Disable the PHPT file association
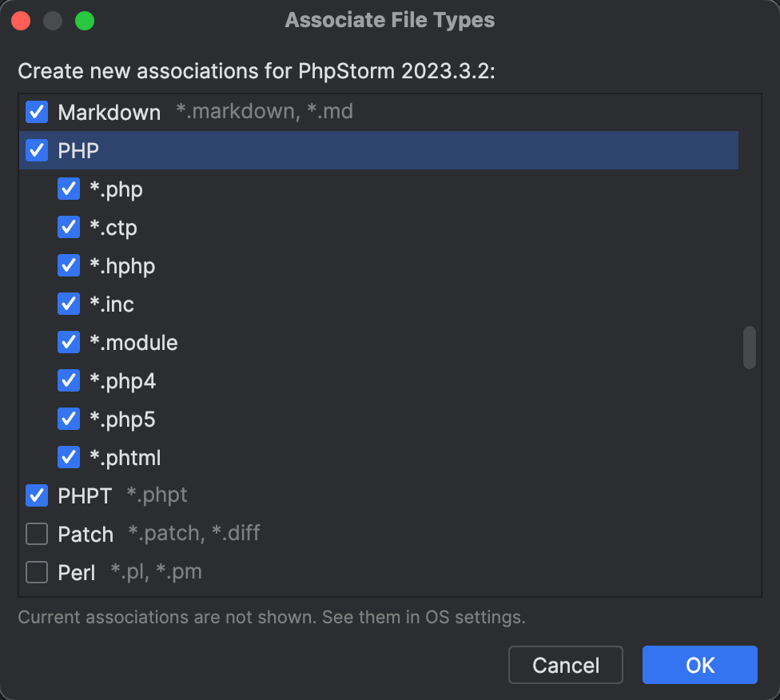 coord(36,495)
